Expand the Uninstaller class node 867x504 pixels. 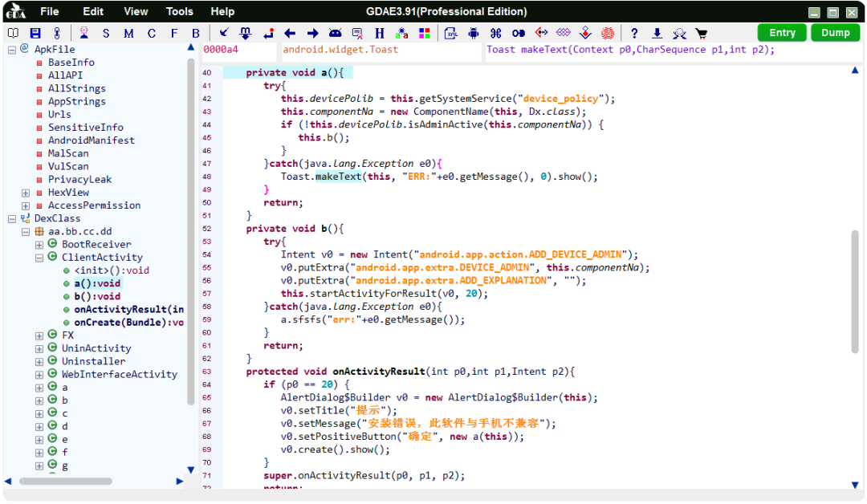[x=39, y=362]
